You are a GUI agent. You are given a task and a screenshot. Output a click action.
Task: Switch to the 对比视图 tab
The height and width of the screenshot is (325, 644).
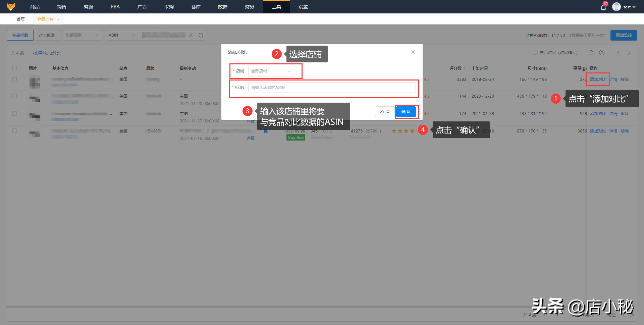47,35
